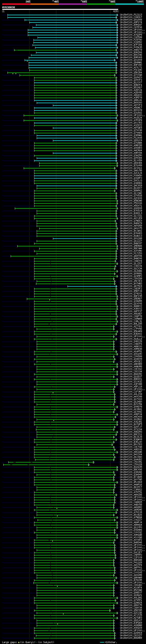The width and height of the screenshot is (146, 644).
Task: Select hit label UniRef100_A2BYH5
Action: (x=131, y=93)
